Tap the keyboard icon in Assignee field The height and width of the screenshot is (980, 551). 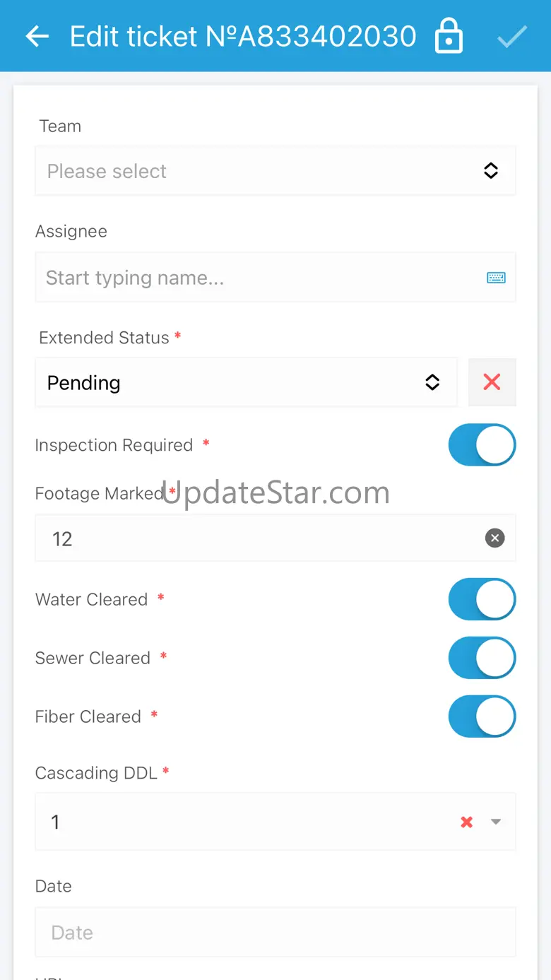coord(496,278)
